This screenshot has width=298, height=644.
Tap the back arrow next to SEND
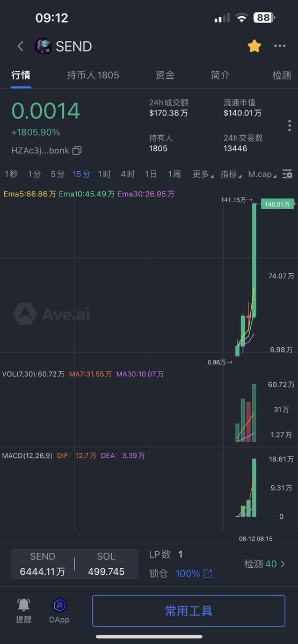point(20,46)
